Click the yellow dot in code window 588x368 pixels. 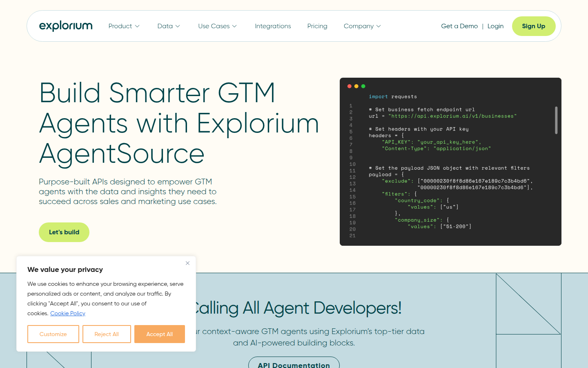[356, 86]
